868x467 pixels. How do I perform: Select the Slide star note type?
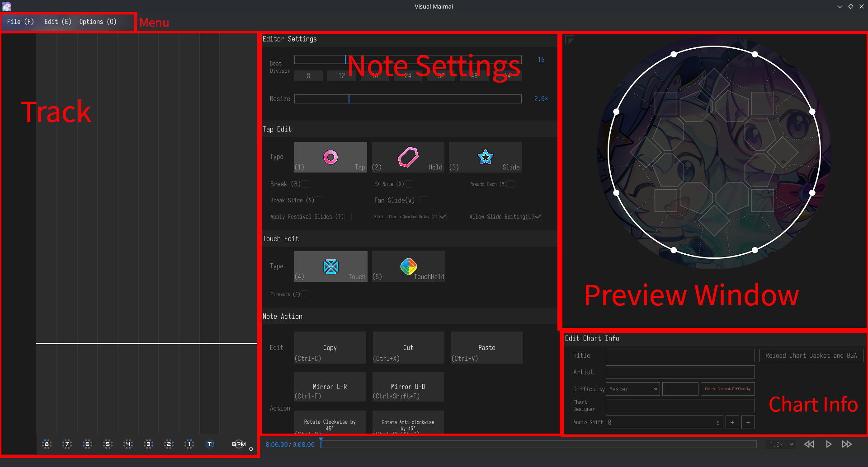pyautogui.click(x=485, y=157)
